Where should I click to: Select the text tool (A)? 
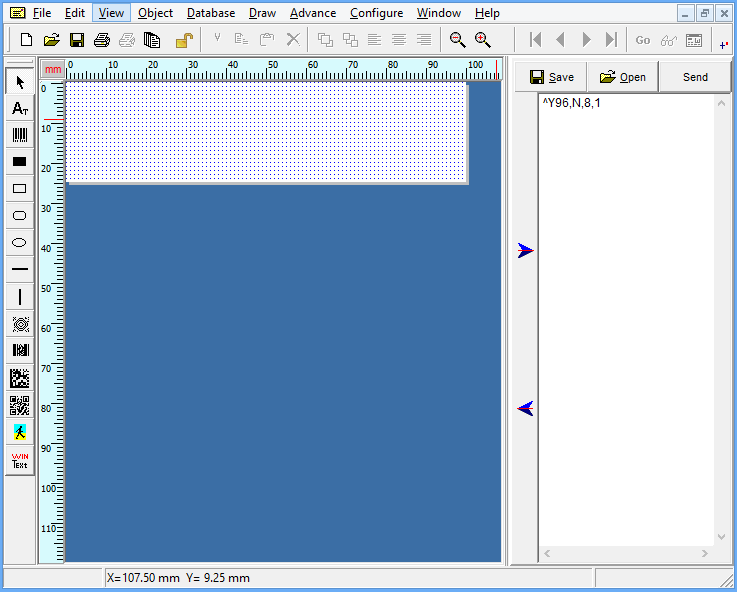(x=19, y=108)
